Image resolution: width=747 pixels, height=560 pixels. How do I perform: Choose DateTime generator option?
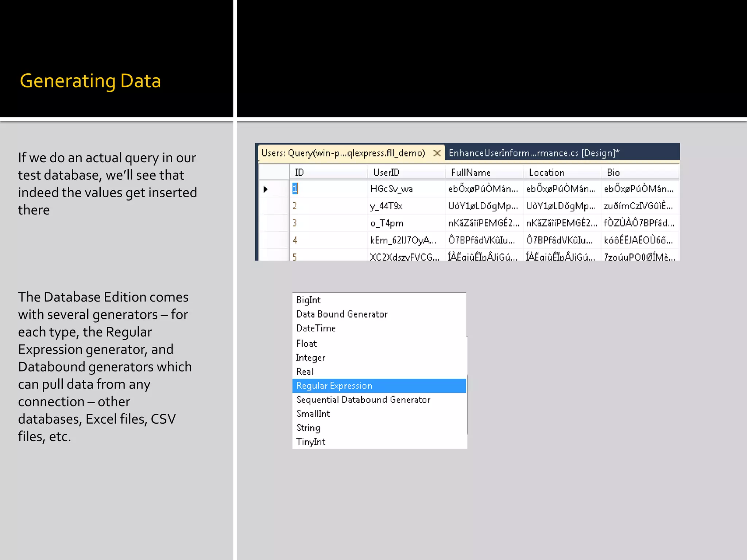379,328
